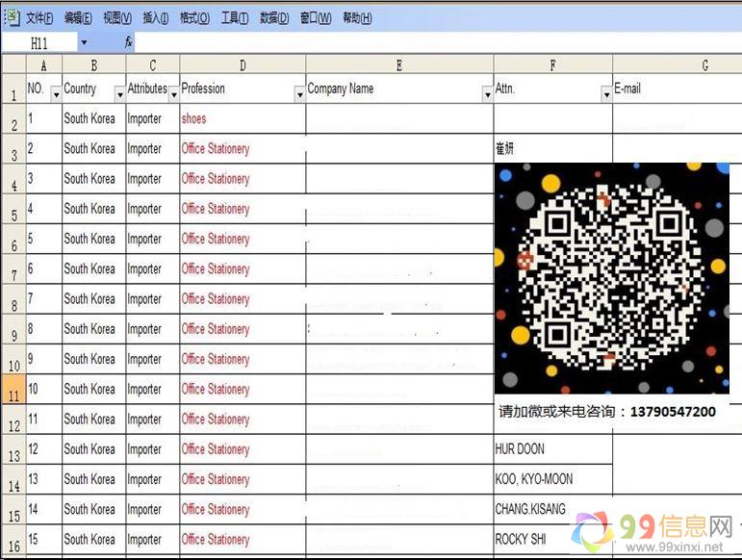Select column D header
The image size is (742, 560).
coord(243,64)
